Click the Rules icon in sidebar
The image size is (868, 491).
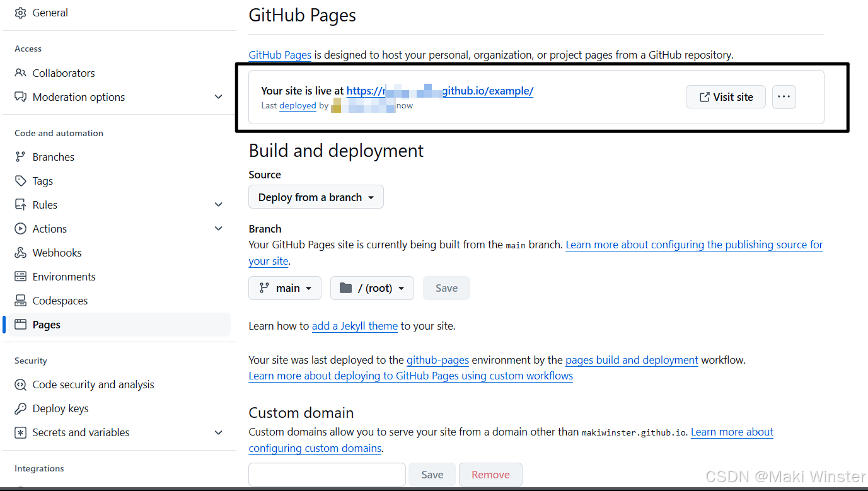(x=21, y=205)
